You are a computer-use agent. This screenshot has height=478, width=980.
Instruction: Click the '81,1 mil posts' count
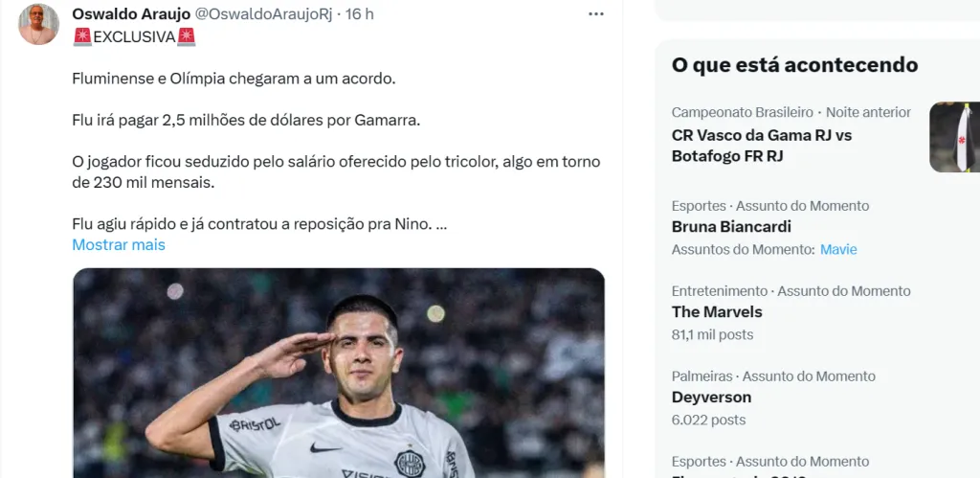pos(712,334)
